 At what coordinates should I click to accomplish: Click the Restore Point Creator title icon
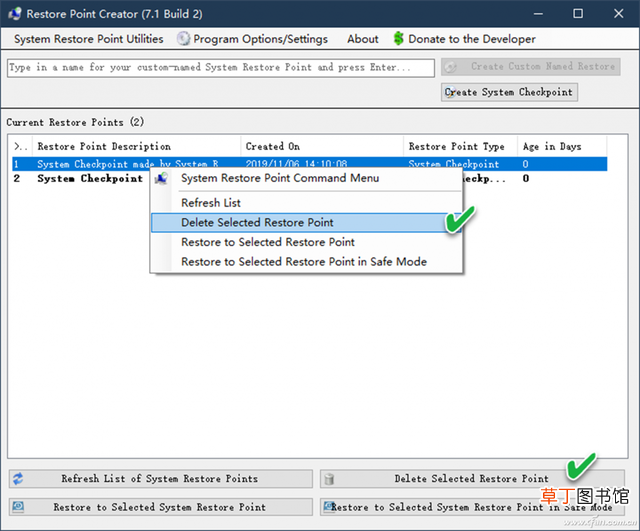tap(15, 13)
